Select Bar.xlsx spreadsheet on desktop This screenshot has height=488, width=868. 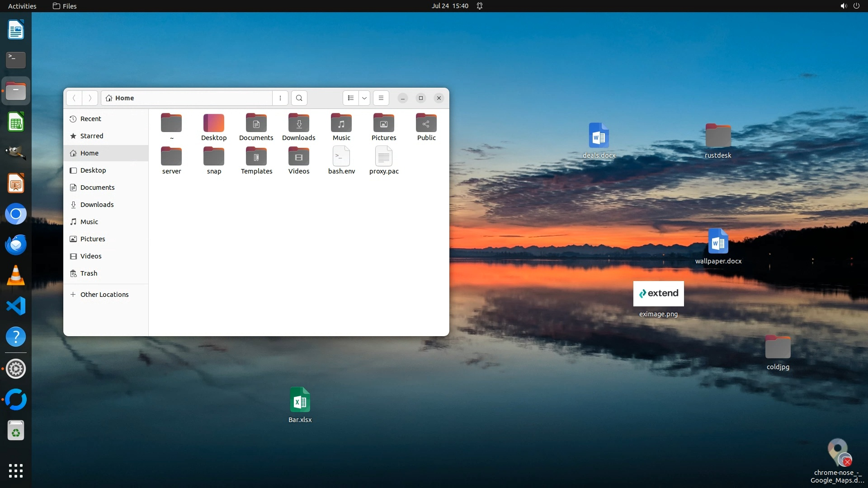coord(300,400)
